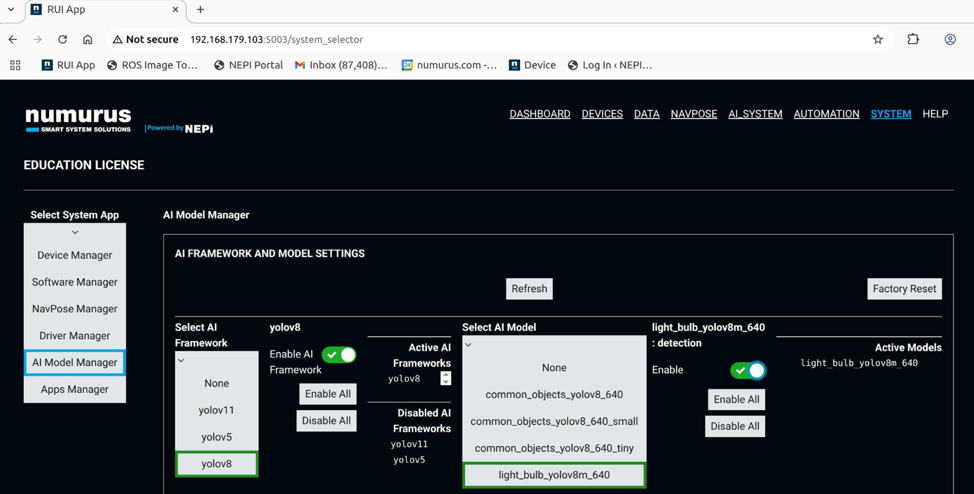This screenshot has width=974, height=494.
Task: Select yolov11 in the framework list
Action: click(x=216, y=410)
